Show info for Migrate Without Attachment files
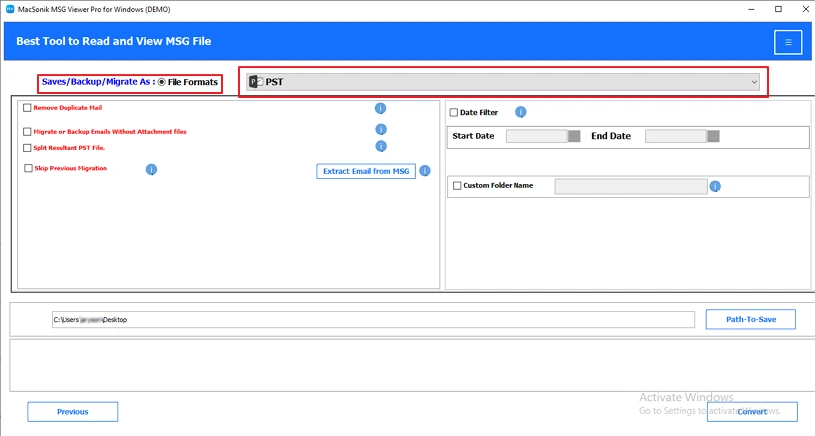Image resolution: width=815 pixels, height=436 pixels. (381, 129)
